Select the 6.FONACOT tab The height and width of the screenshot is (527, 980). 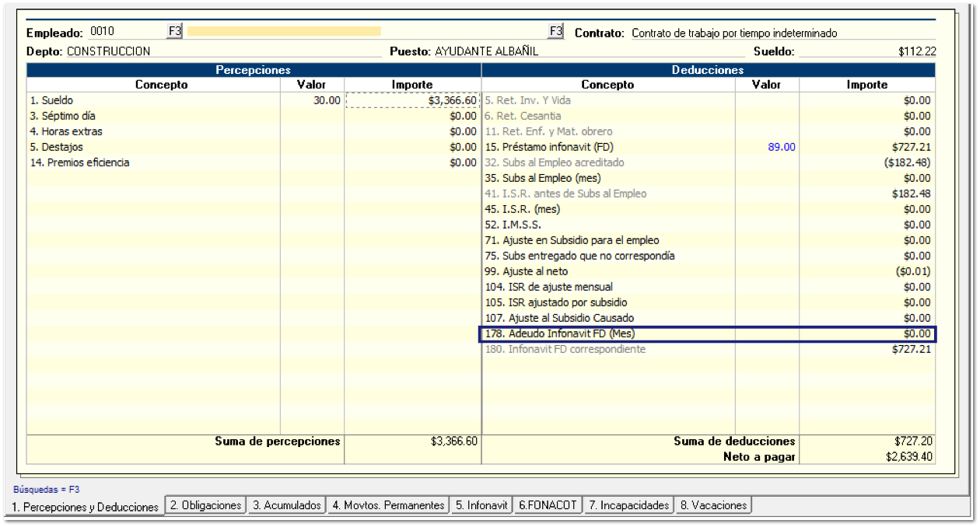point(548,505)
